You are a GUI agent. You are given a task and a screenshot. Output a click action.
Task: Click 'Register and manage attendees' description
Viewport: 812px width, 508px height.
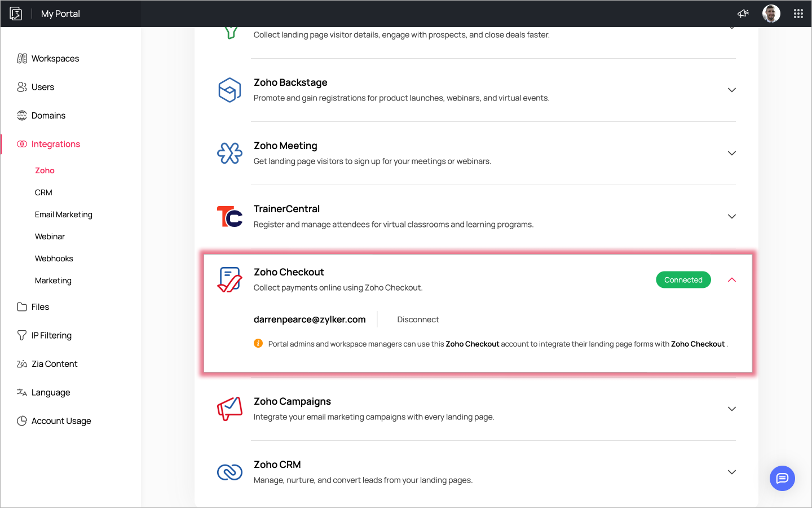(394, 225)
